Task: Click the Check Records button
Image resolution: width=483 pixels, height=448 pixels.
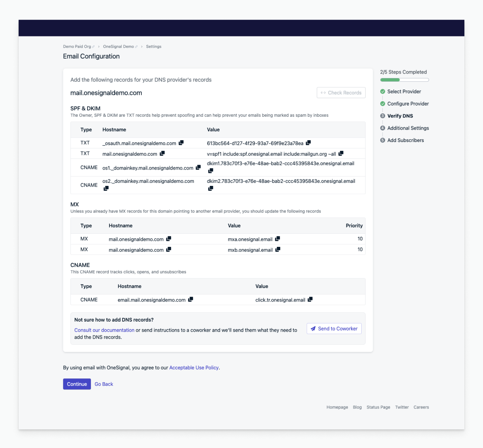Action: 341,93
